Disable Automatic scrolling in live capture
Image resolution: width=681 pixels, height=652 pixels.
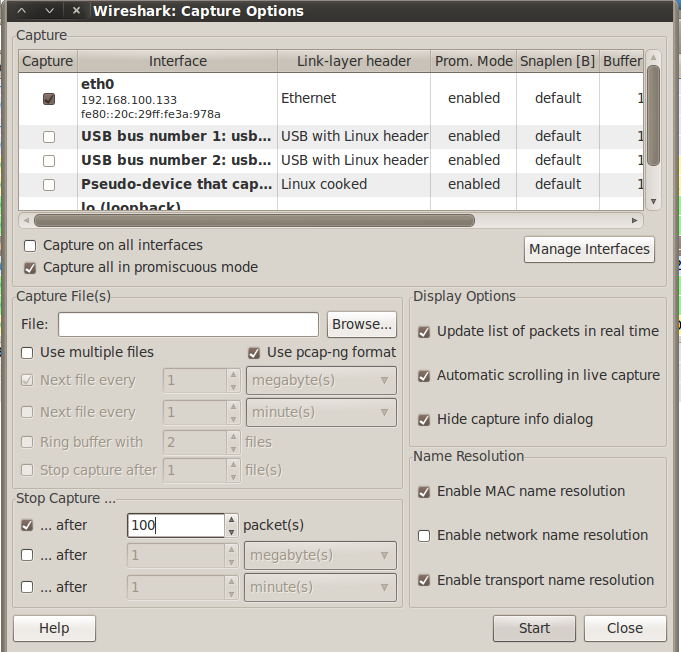click(424, 376)
